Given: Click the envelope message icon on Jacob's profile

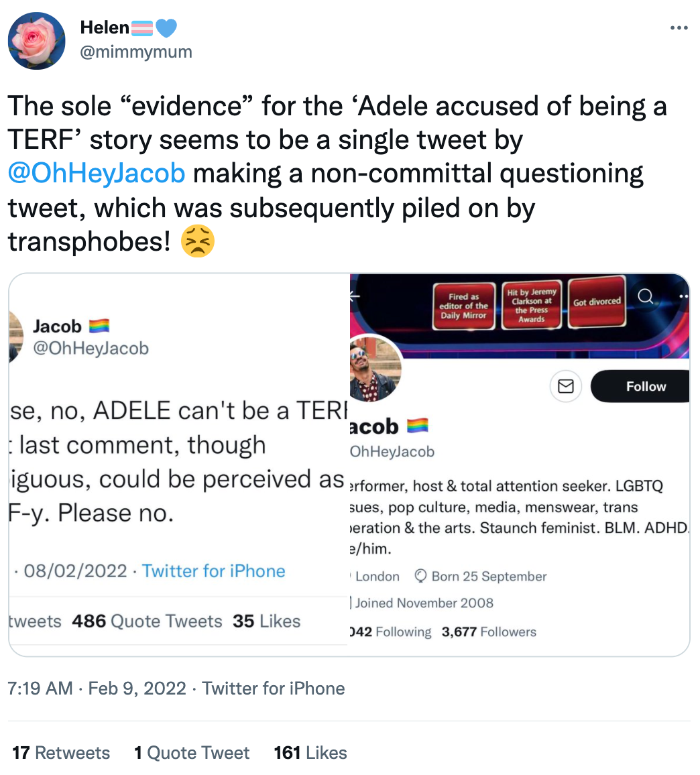Looking at the screenshot, I should click(566, 386).
